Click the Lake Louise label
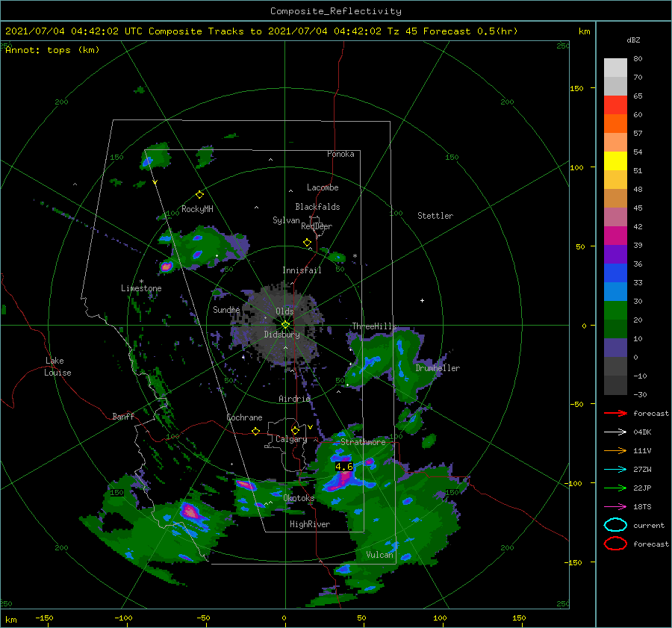 pos(57,367)
